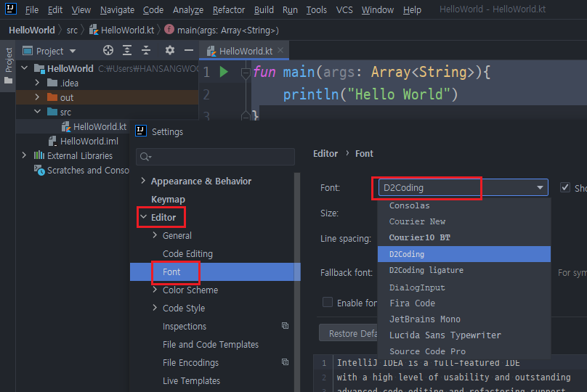Toggle the Show only monospaced checkbox
The image size is (587, 392).
tap(565, 187)
